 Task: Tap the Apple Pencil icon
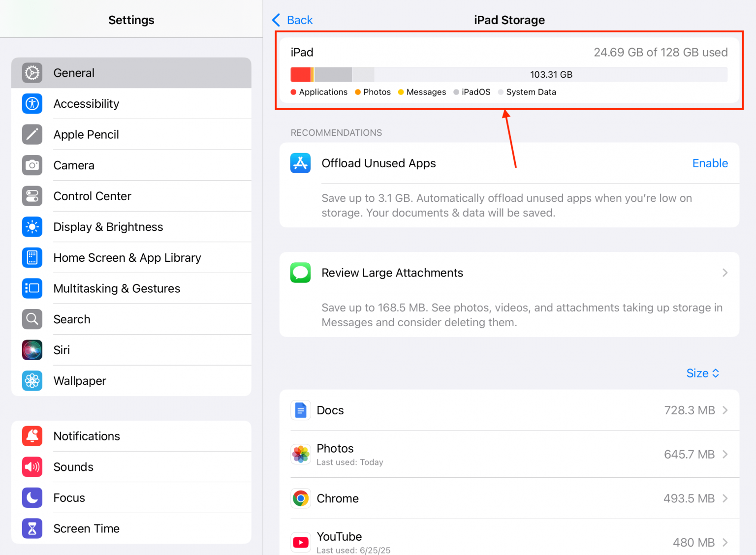click(32, 134)
